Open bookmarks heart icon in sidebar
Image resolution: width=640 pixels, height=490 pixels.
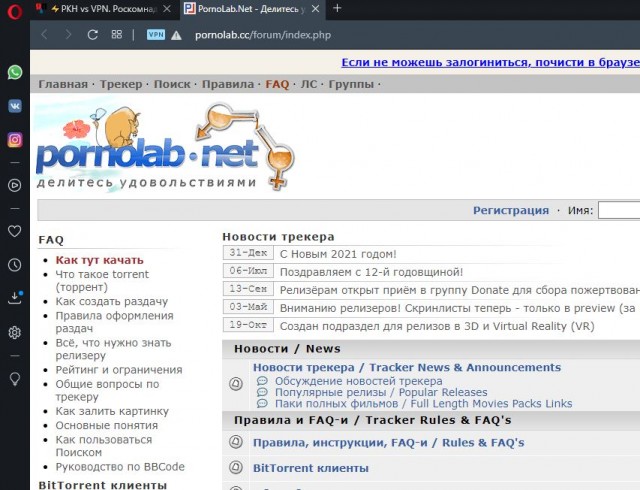[15, 231]
